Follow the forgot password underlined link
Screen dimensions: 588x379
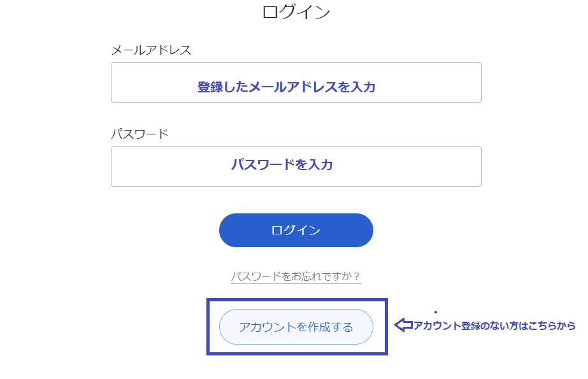click(296, 276)
